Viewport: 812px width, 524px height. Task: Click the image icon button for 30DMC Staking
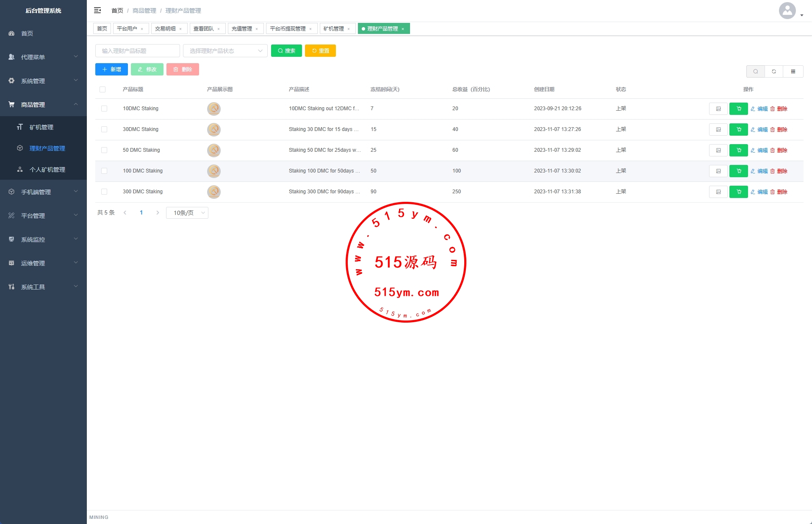(x=718, y=130)
